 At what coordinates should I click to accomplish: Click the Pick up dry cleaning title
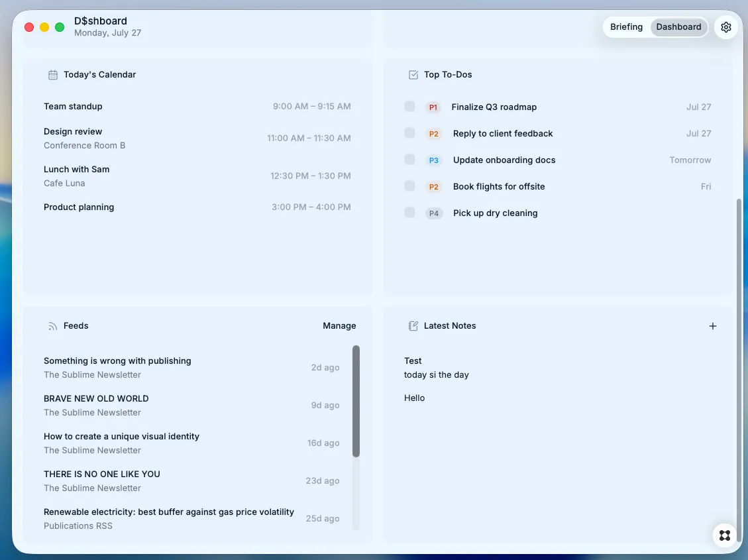coord(495,213)
